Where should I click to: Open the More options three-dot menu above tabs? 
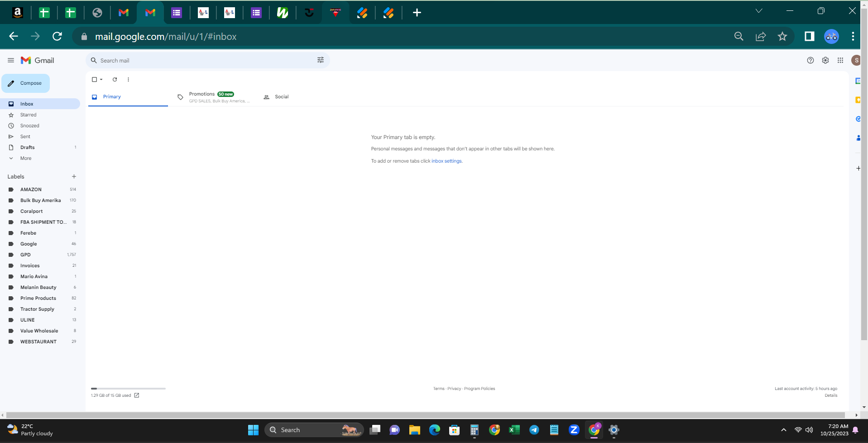pos(128,79)
